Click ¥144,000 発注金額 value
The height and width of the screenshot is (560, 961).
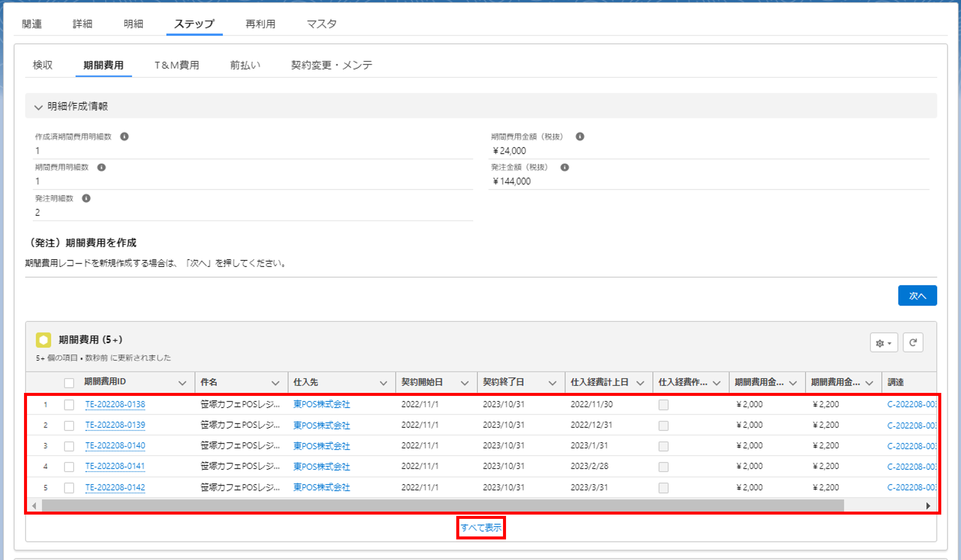(512, 182)
